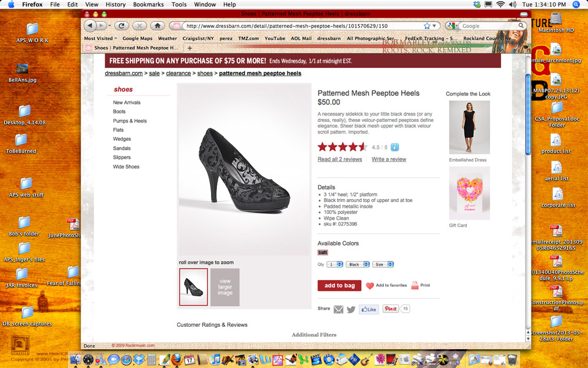Click the Google search input field
This screenshot has height=368, width=588.
point(488,26)
